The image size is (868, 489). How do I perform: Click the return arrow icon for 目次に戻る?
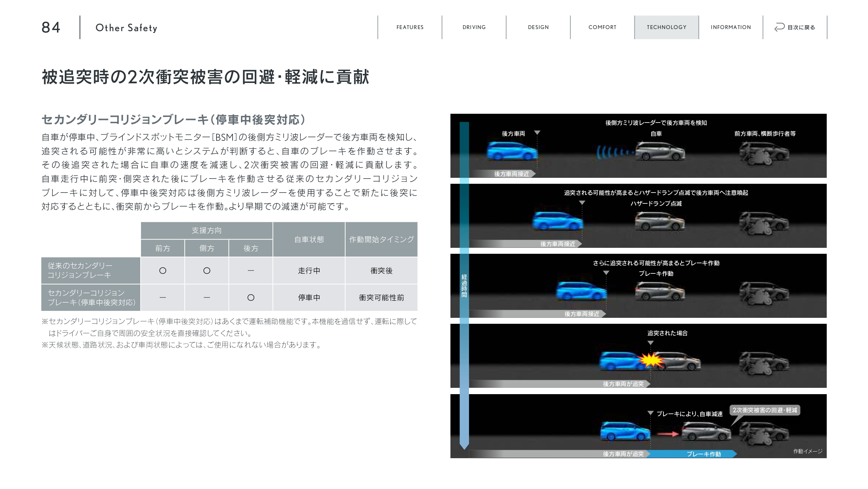[x=780, y=27]
